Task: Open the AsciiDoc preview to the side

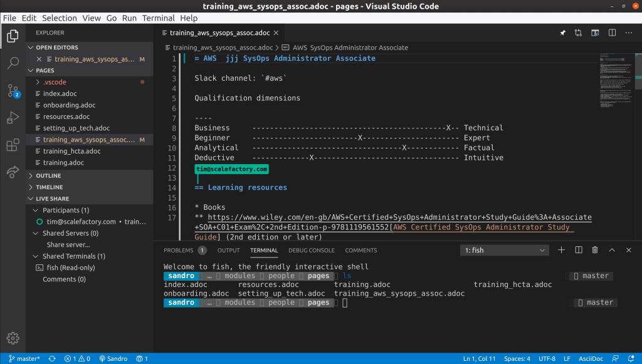Action: coord(595,33)
